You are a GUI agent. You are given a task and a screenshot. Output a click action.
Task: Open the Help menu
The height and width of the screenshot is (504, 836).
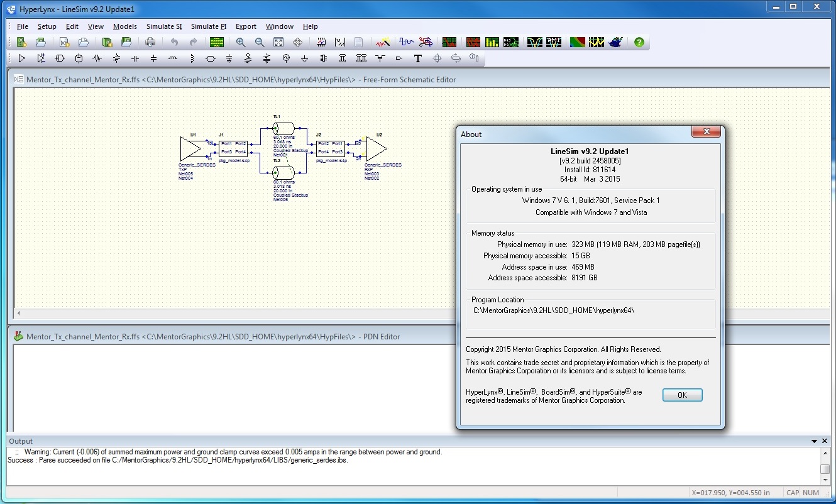[311, 26]
